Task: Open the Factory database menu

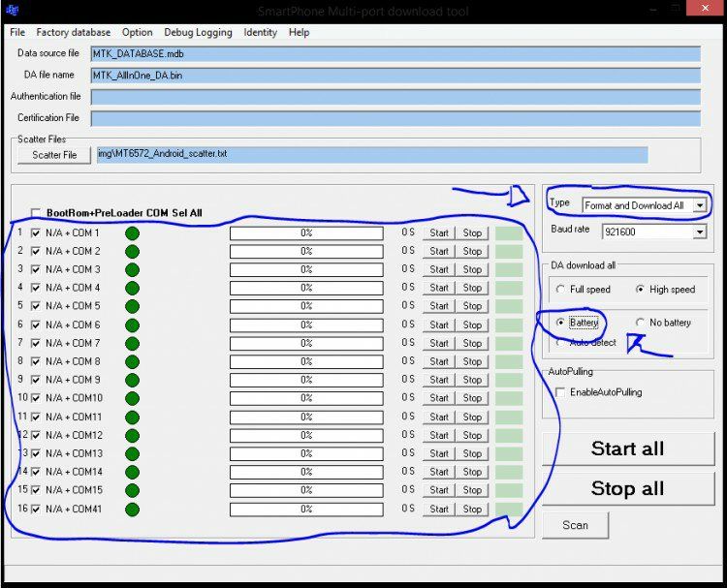Action: 74,32
